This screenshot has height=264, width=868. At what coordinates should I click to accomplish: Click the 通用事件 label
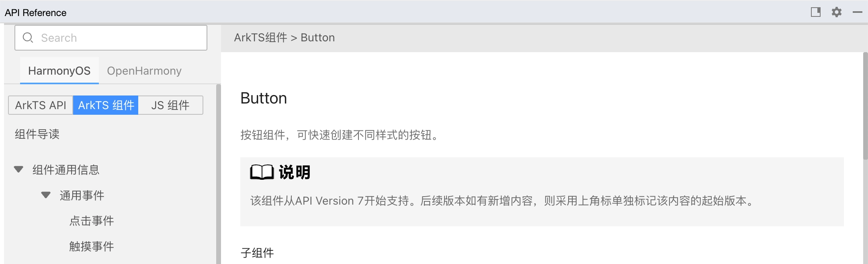coord(82,195)
